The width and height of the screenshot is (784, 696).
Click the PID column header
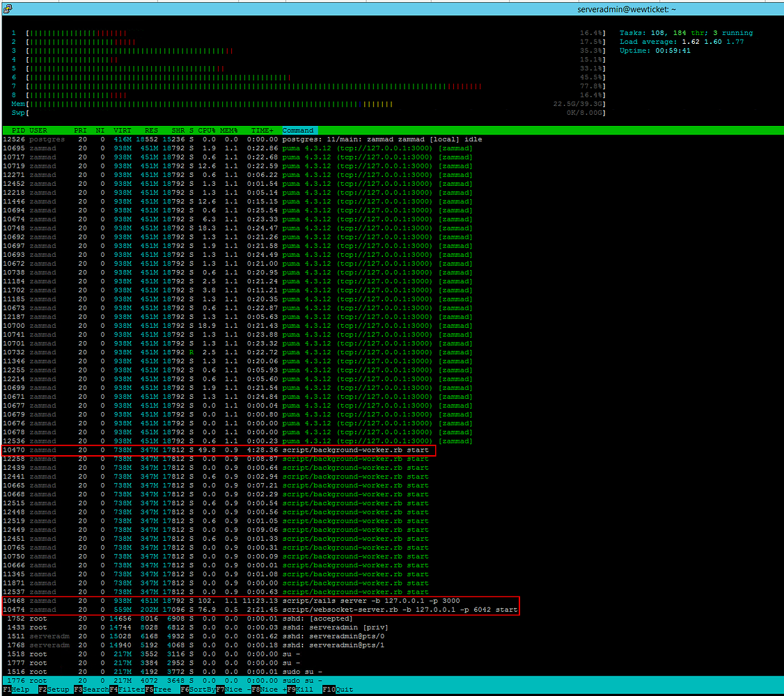[18, 130]
